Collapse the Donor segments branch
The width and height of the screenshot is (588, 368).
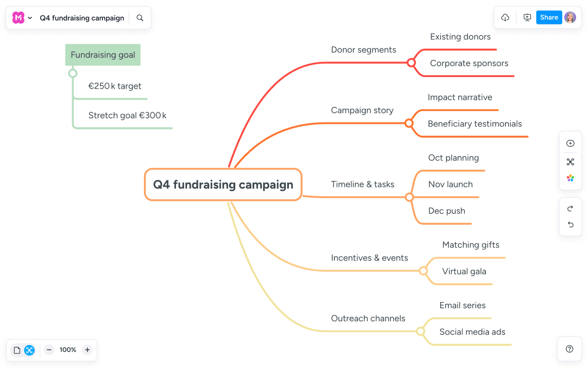click(x=411, y=63)
